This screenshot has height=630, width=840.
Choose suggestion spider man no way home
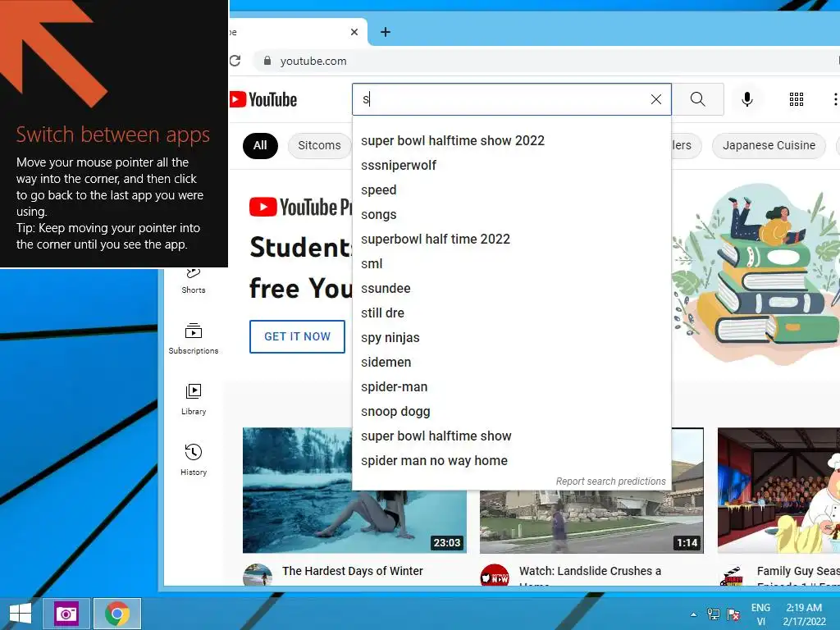click(512, 461)
